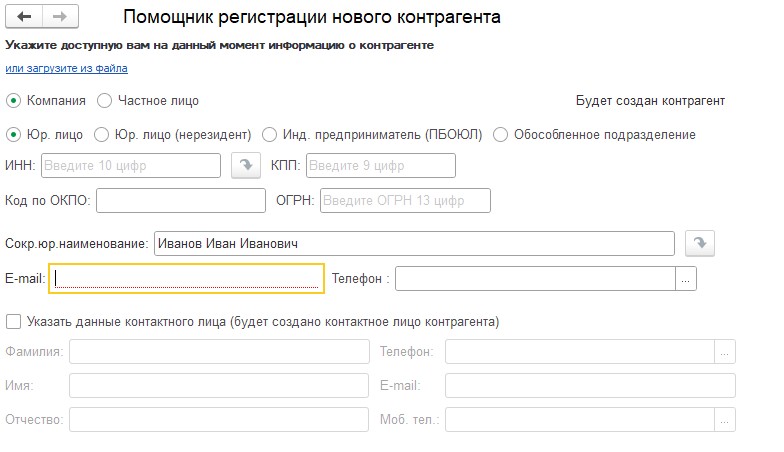Click the back arrow navigation button
Image resolution: width=784 pixels, height=452 pixels.
pos(24,16)
